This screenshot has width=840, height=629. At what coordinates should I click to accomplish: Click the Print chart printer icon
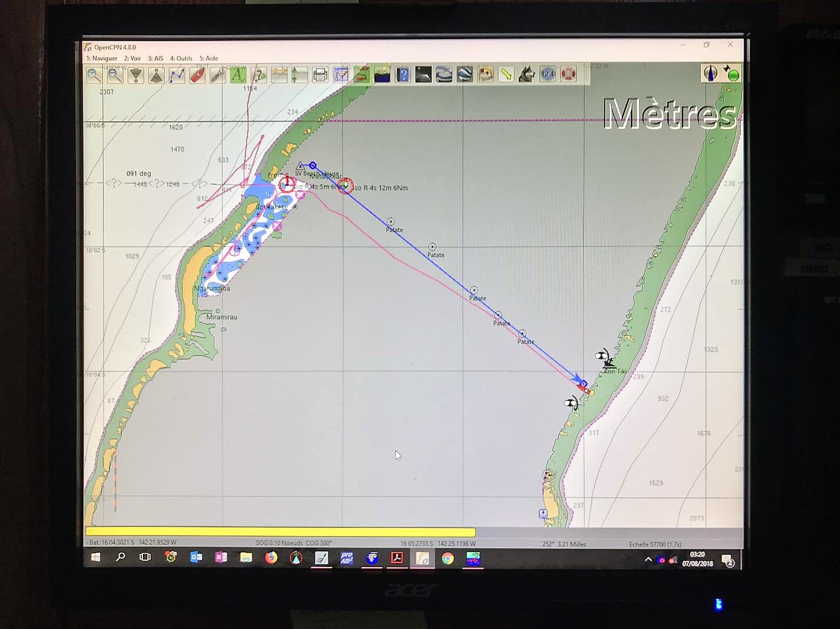(x=320, y=75)
